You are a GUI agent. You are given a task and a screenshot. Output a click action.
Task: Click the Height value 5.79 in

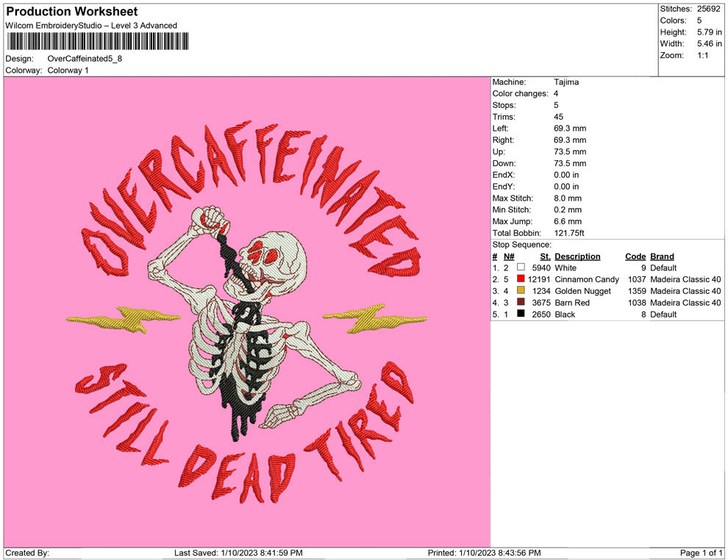pos(709,32)
